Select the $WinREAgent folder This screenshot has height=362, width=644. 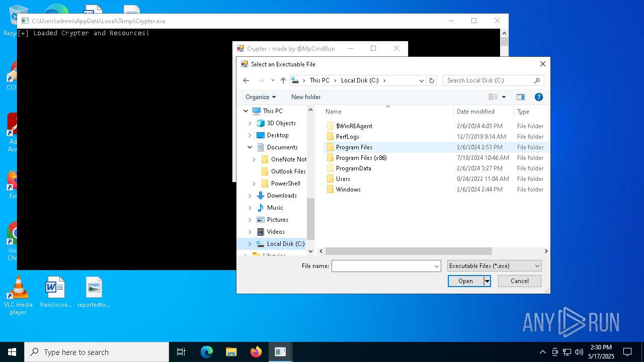point(354,126)
